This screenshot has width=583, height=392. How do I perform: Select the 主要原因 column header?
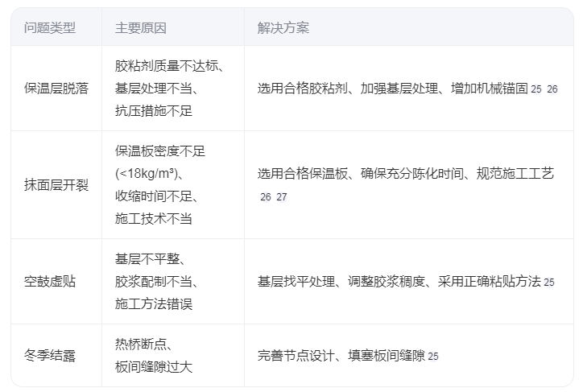point(141,28)
